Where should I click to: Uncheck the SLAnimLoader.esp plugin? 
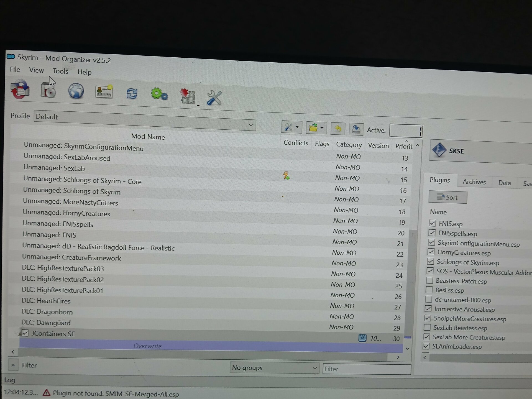click(x=426, y=346)
